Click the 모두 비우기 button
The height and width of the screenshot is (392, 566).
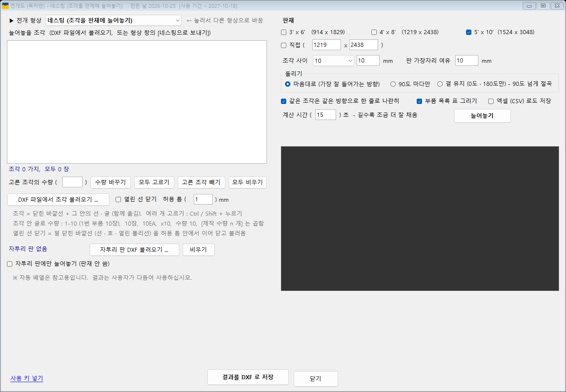click(x=248, y=182)
